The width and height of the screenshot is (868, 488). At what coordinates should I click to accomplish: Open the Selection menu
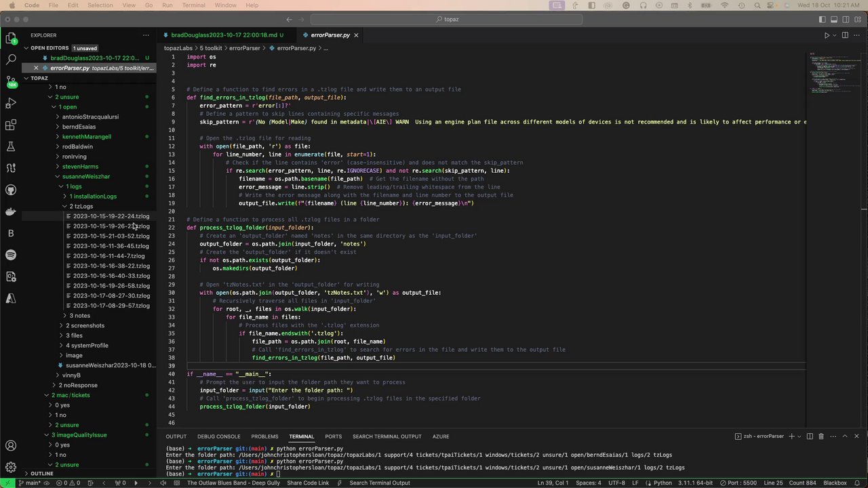[100, 5]
